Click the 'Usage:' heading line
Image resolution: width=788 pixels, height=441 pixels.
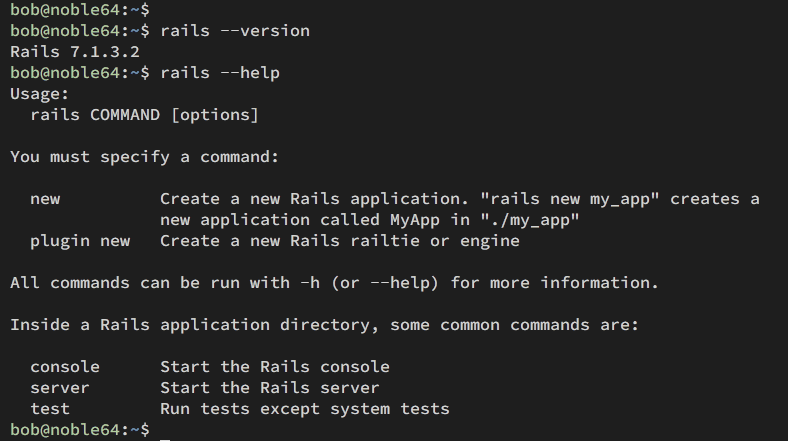(x=39, y=94)
